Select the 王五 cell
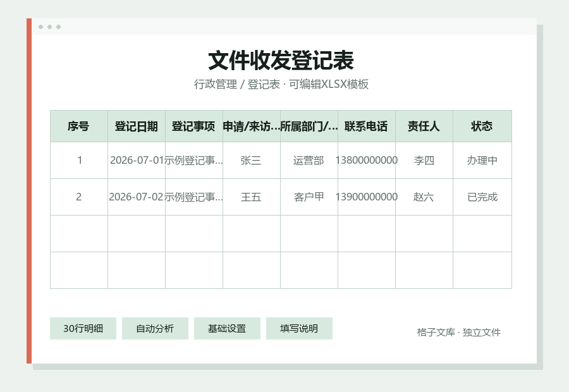Viewport: 569px width, 392px height. [x=252, y=197]
